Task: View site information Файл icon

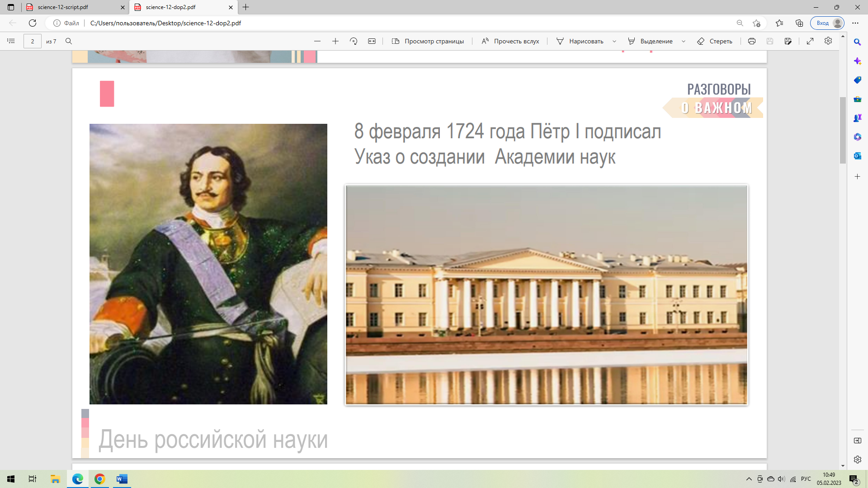Action: click(66, 23)
